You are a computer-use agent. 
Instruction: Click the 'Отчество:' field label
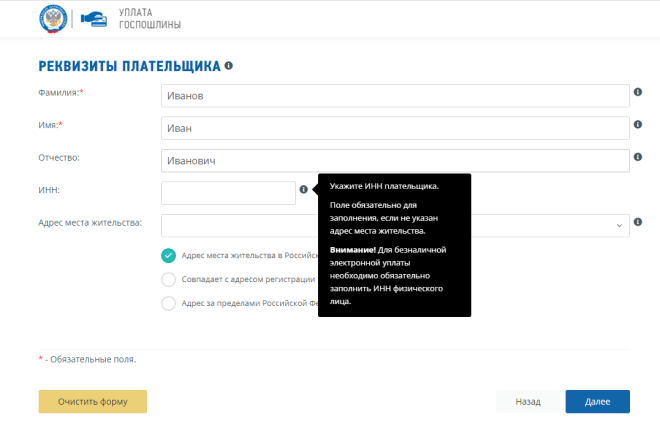click(59, 158)
